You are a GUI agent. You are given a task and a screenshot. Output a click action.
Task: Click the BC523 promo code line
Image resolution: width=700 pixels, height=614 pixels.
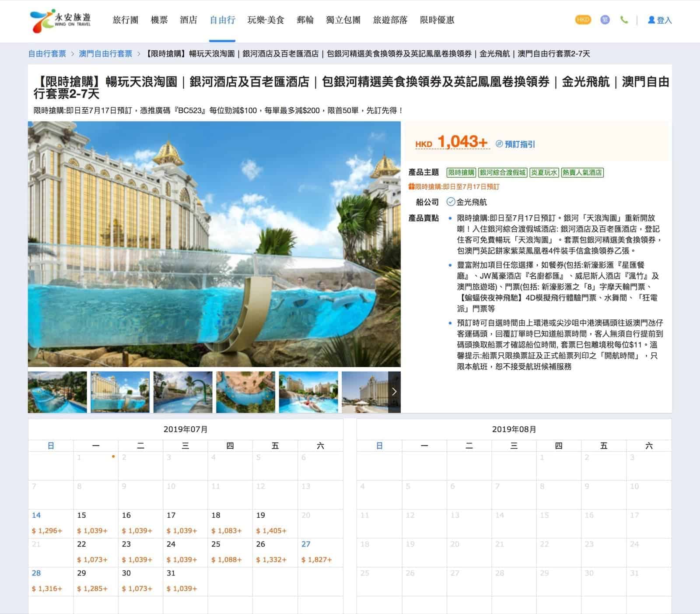(x=218, y=110)
